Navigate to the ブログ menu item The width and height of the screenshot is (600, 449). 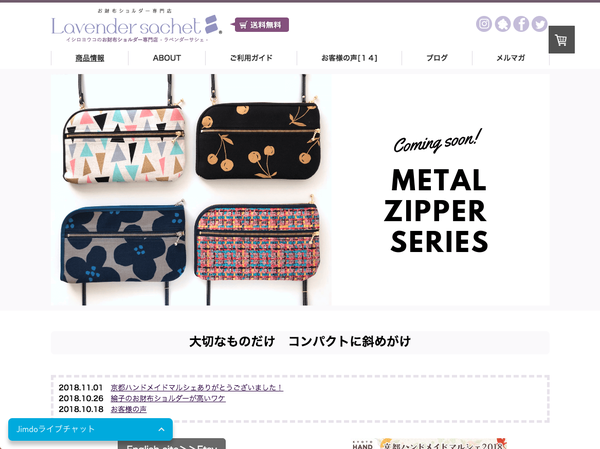tap(437, 58)
